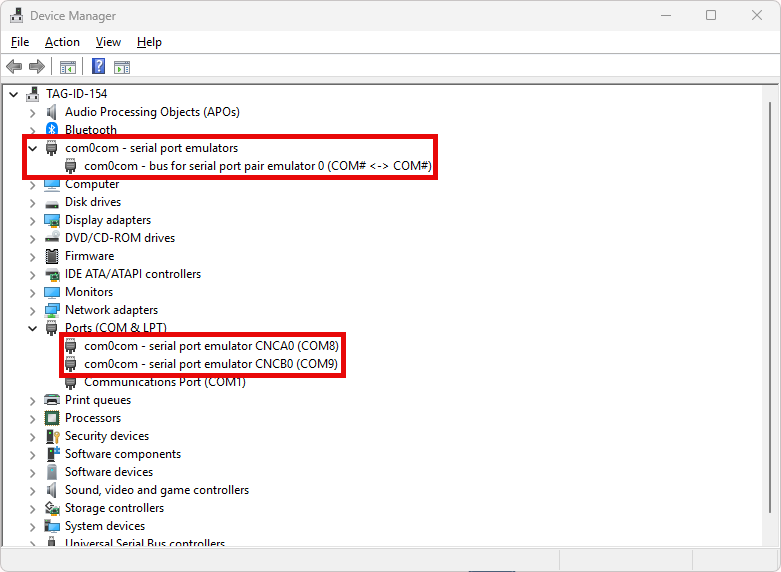The width and height of the screenshot is (781, 572).
Task: Click the blue Help question mark icon
Action: coord(99,67)
